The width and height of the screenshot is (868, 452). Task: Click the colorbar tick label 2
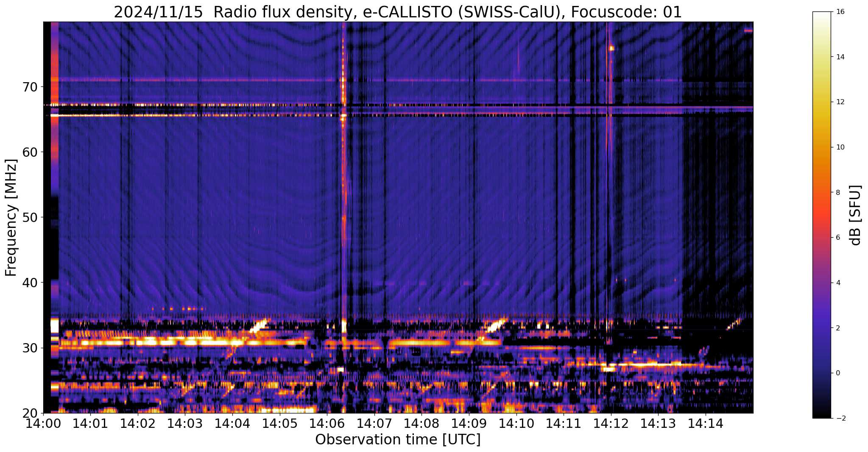point(838,328)
